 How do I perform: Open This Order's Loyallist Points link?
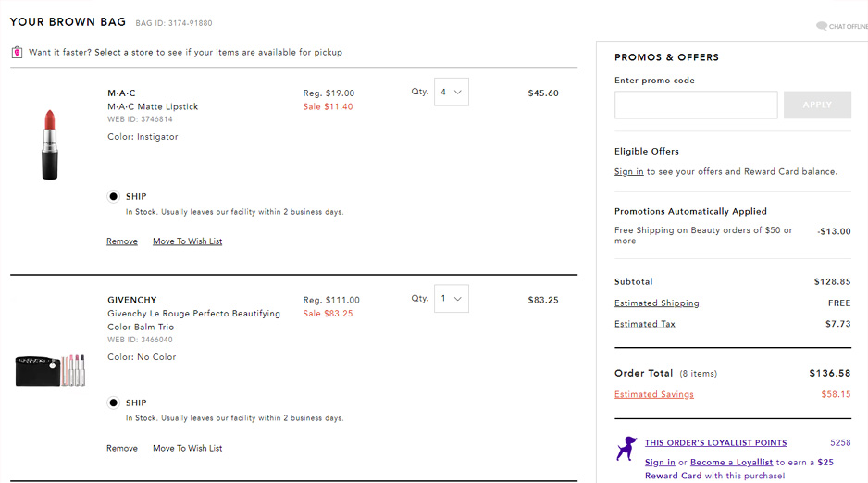pos(715,442)
